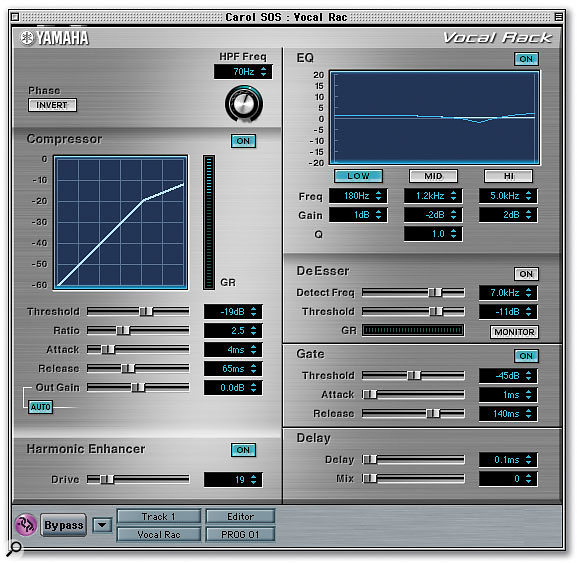Enable the DeEsser ON switch

pos(526,274)
